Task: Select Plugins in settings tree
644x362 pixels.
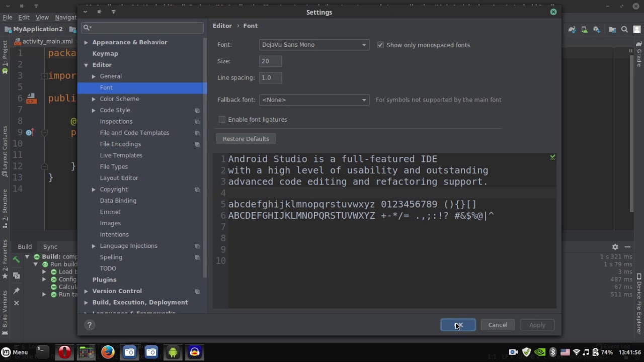Action: pyautogui.click(x=104, y=280)
